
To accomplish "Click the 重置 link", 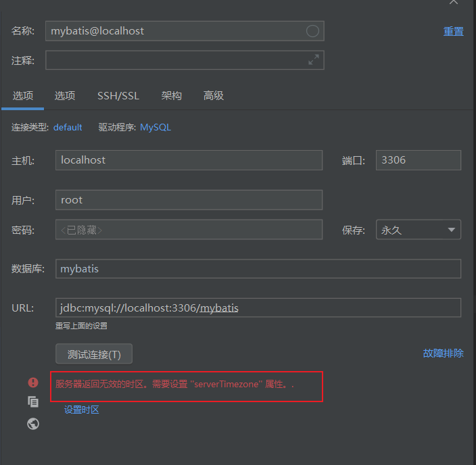I will pos(454,31).
